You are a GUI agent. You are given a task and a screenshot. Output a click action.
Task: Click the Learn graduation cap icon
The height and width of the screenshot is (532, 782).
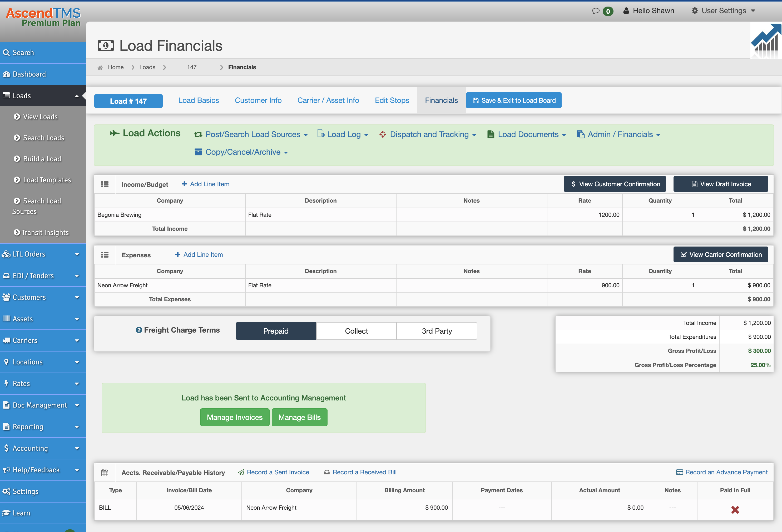[6, 513]
